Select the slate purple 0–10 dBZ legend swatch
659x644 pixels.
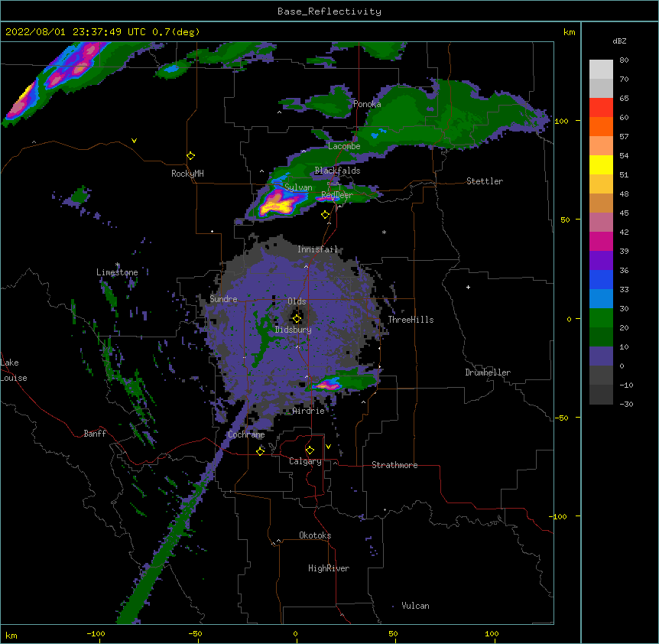(601, 356)
